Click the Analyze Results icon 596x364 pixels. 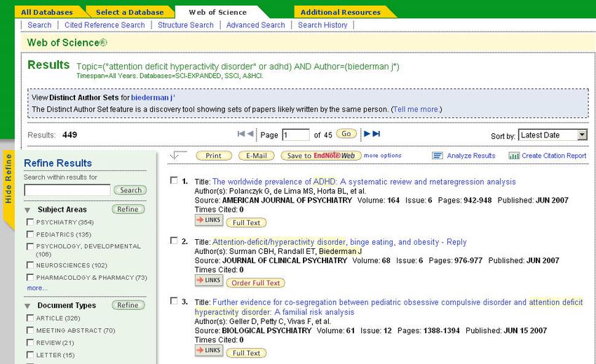(x=438, y=156)
